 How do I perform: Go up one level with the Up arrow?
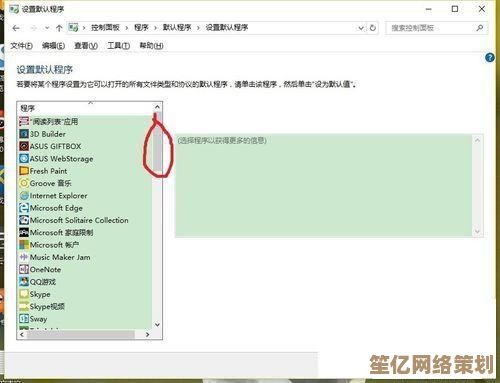[x=59, y=28]
